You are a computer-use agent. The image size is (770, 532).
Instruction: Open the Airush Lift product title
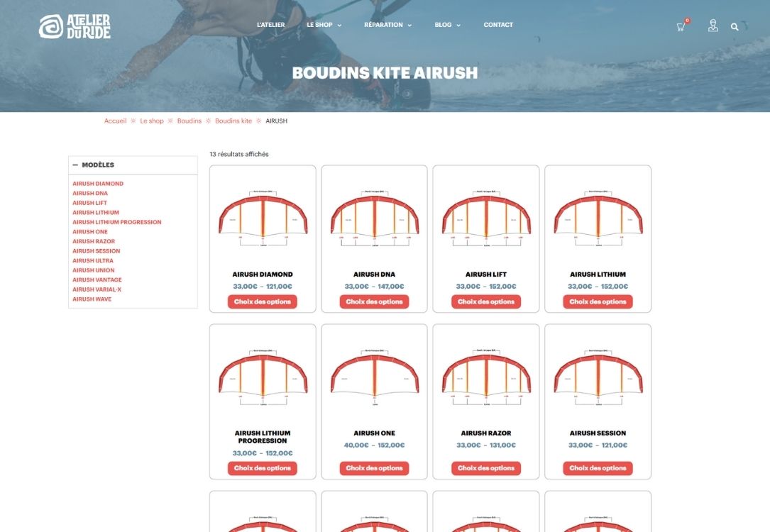486,275
